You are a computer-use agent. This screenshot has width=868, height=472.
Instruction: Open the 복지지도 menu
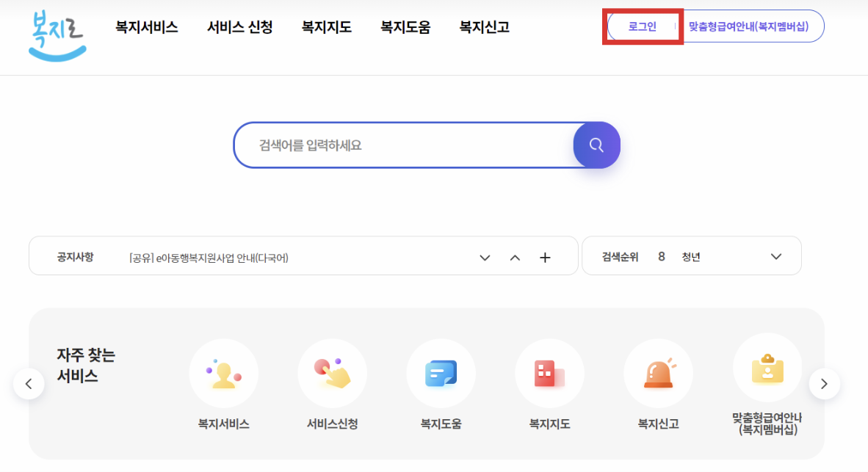click(x=325, y=26)
